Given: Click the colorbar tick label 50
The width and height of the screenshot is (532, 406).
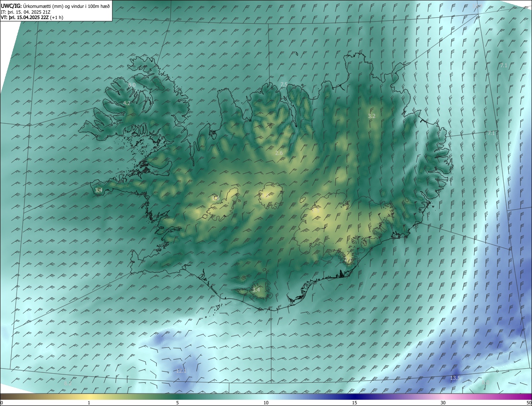Looking at the screenshot, I should 529,403.
